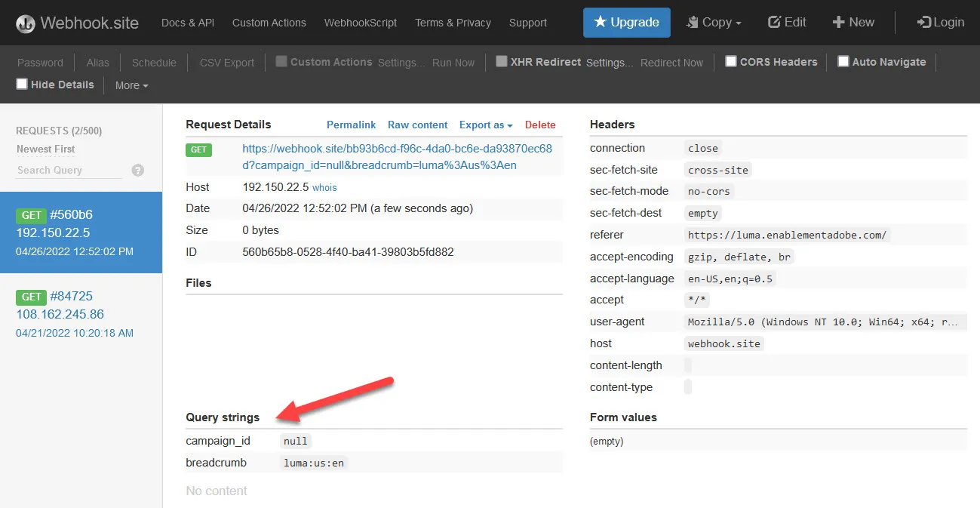Open the Alias setting
The width and height of the screenshot is (980, 508).
98,63
